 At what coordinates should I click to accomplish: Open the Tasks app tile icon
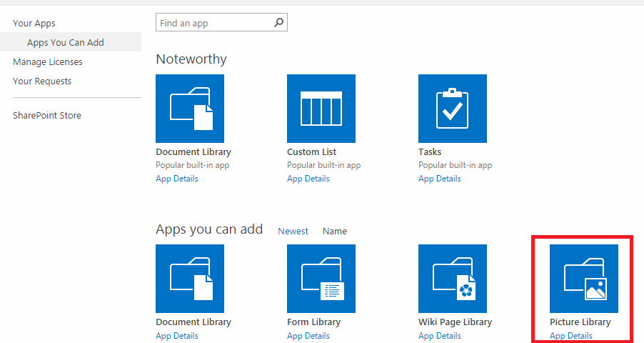point(453,109)
